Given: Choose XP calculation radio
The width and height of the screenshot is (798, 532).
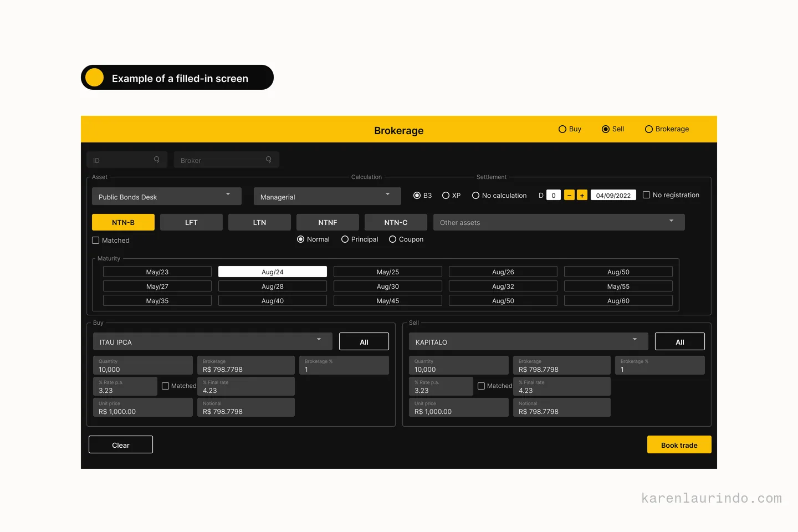Looking at the screenshot, I should tap(446, 196).
